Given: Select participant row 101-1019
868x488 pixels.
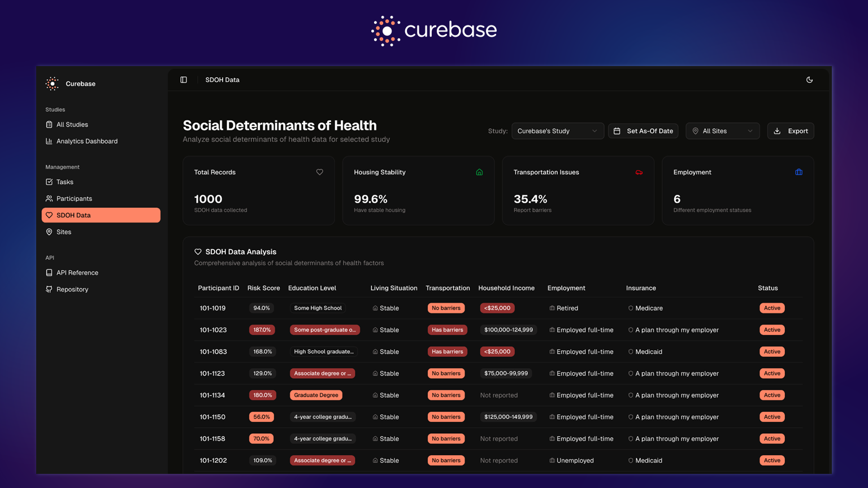Looking at the screenshot, I should 212,308.
